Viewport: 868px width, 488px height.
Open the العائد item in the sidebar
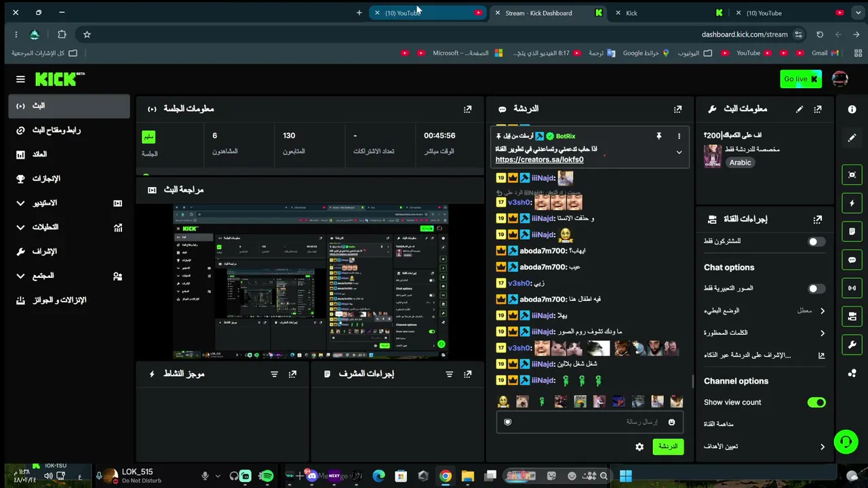(x=68, y=155)
